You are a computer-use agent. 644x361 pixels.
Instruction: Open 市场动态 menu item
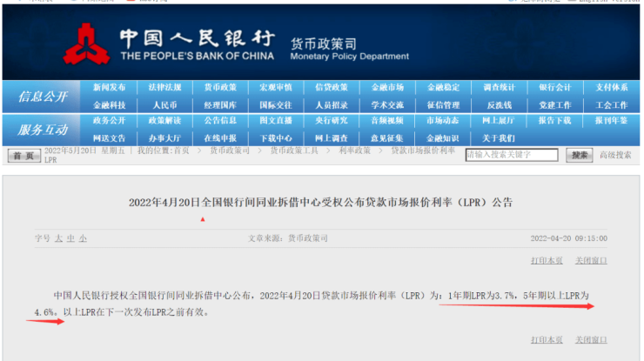coord(442,120)
